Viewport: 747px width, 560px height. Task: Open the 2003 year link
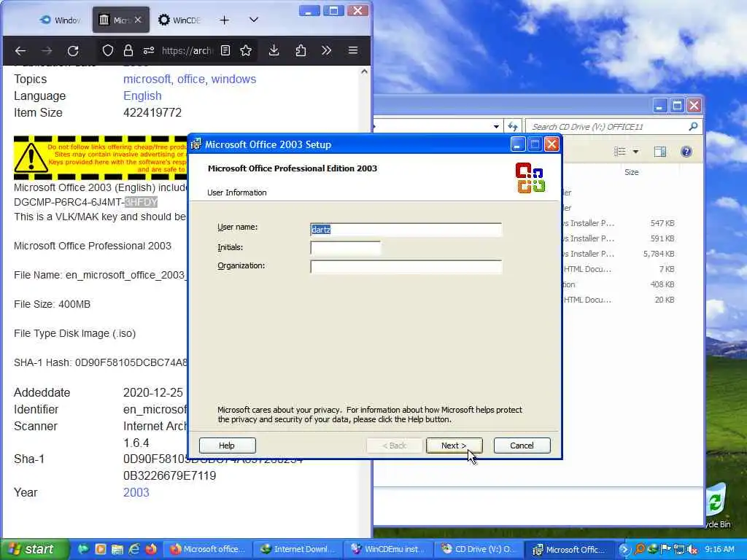click(136, 492)
